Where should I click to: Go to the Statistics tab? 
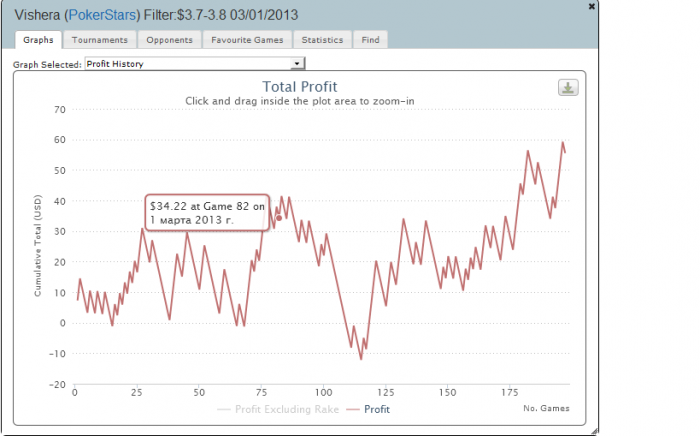tap(322, 40)
